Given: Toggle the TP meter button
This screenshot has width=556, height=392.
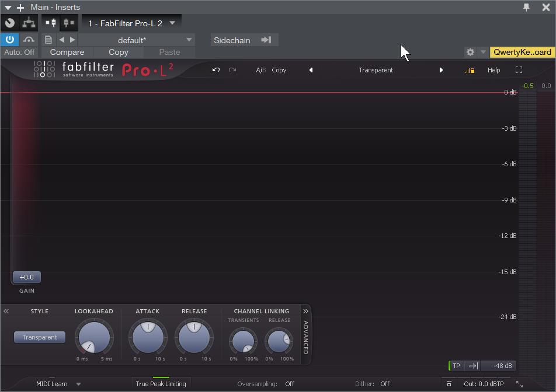Looking at the screenshot, I should coord(456,366).
